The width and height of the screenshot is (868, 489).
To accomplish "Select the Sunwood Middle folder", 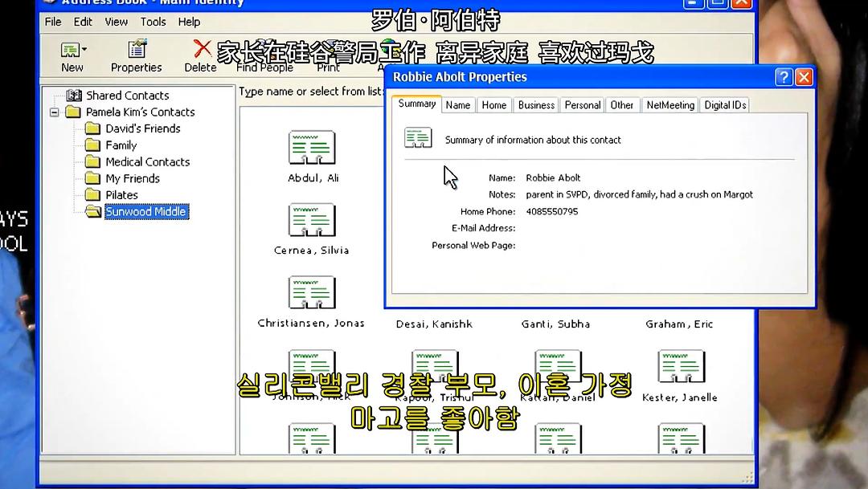I will pyautogui.click(x=145, y=212).
